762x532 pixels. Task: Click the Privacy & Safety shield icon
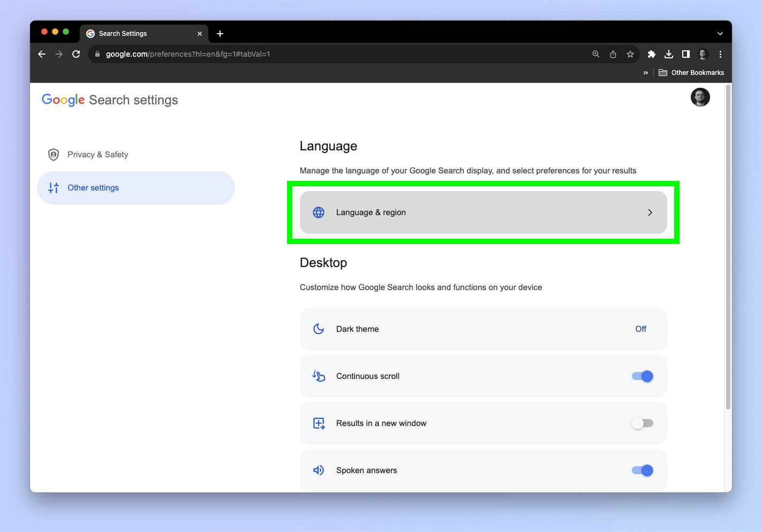tap(54, 155)
